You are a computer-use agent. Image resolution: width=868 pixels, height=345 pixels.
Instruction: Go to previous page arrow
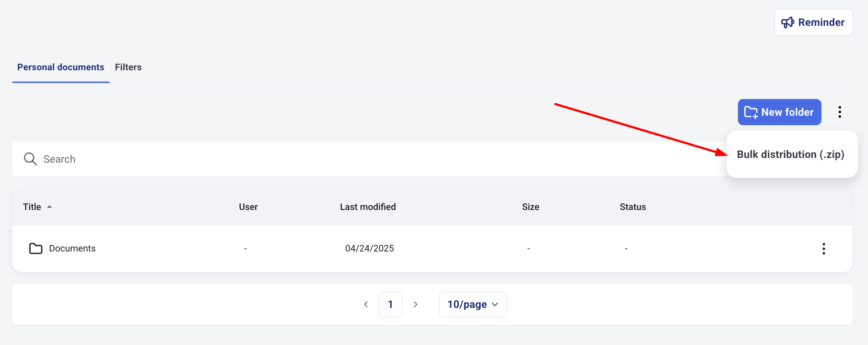click(x=366, y=304)
